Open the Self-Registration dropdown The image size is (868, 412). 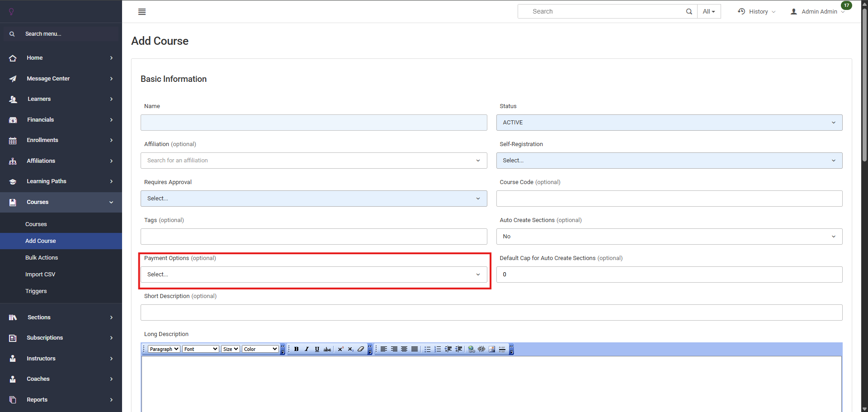pyautogui.click(x=669, y=161)
